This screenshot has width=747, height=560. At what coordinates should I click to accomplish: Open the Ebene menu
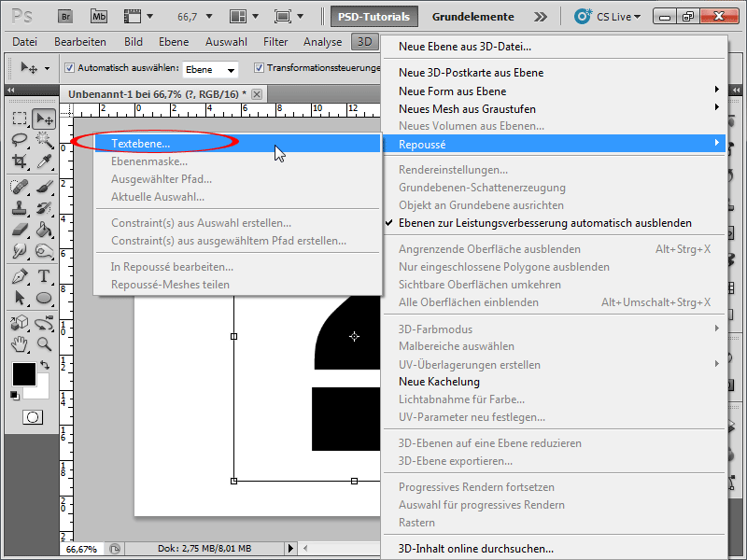pyautogui.click(x=174, y=42)
